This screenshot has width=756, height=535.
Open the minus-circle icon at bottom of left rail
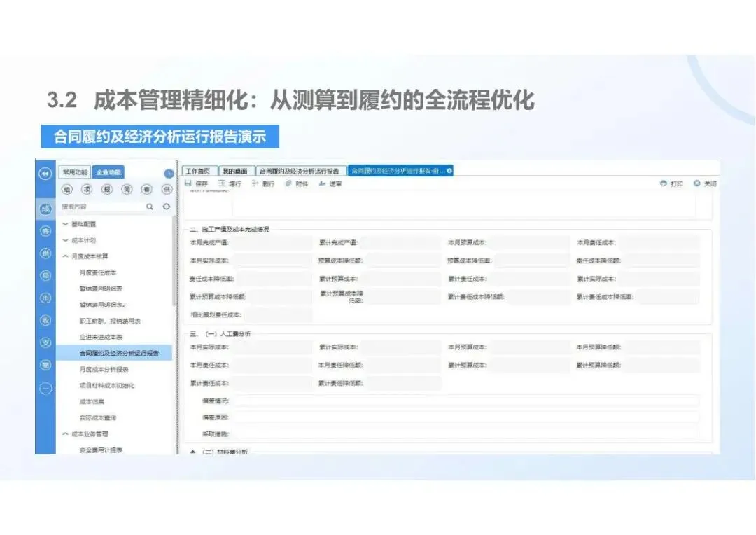[45, 388]
